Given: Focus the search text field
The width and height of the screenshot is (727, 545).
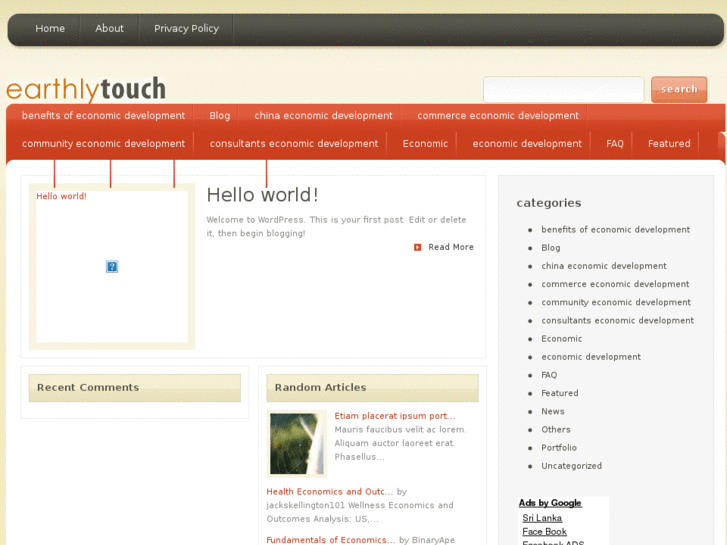Looking at the screenshot, I should 563,90.
